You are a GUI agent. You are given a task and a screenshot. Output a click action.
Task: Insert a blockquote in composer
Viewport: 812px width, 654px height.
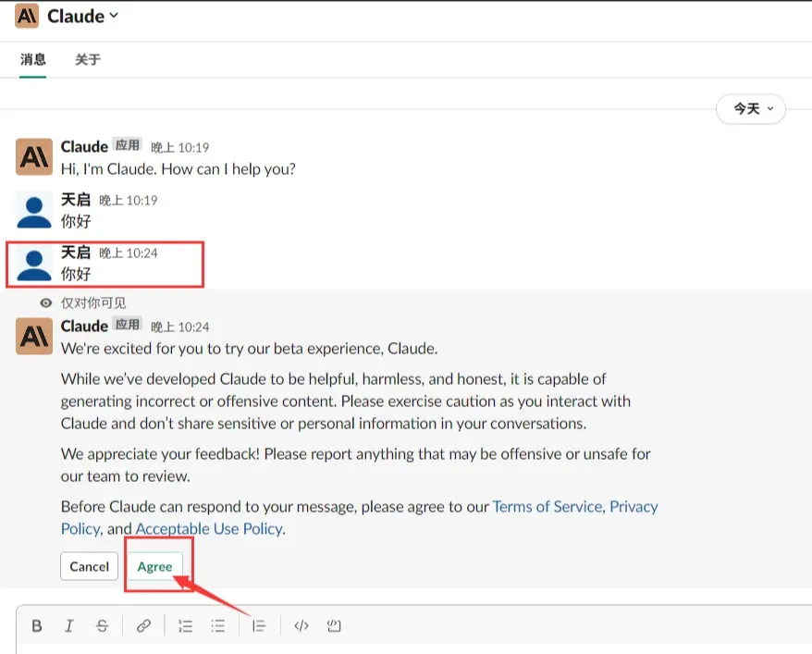coord(259,625)
